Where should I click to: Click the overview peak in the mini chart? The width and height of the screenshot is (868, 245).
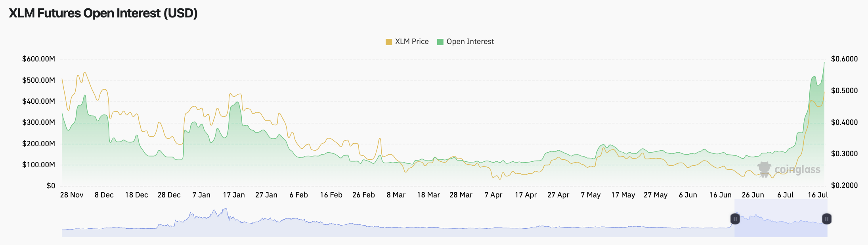point(225,209)
